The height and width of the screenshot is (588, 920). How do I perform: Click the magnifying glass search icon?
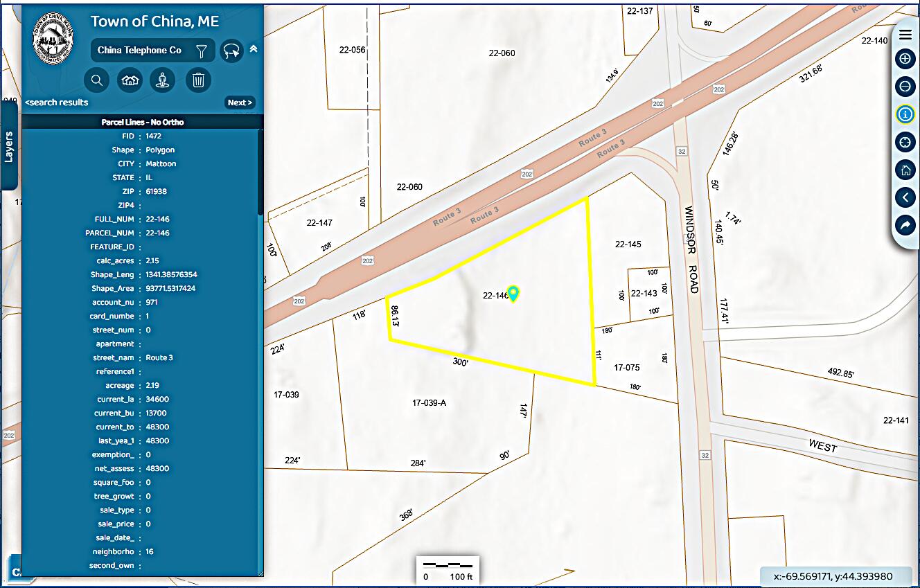96,80
